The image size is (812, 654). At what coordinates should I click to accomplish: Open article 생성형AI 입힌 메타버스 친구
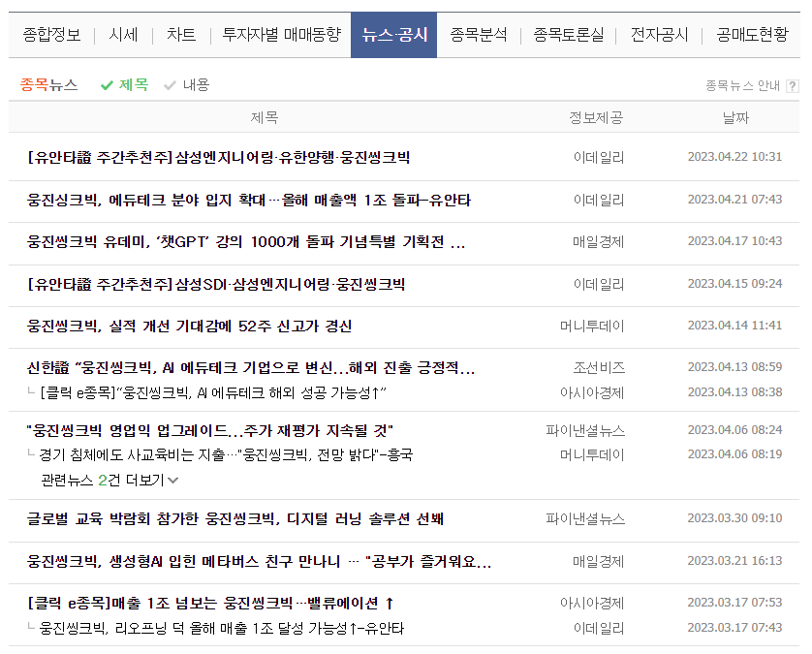pos(259,561)
